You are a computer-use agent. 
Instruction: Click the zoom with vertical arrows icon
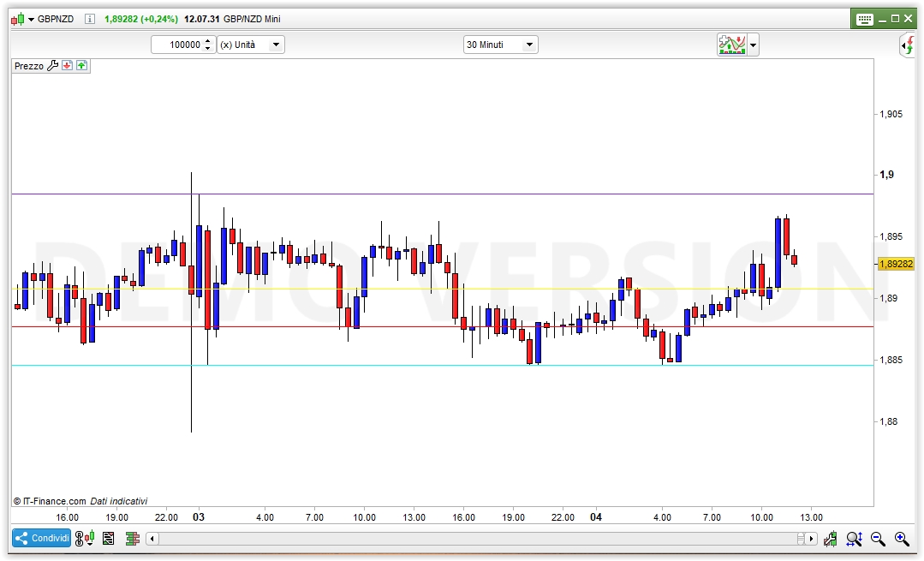click(x=855, y=539)
